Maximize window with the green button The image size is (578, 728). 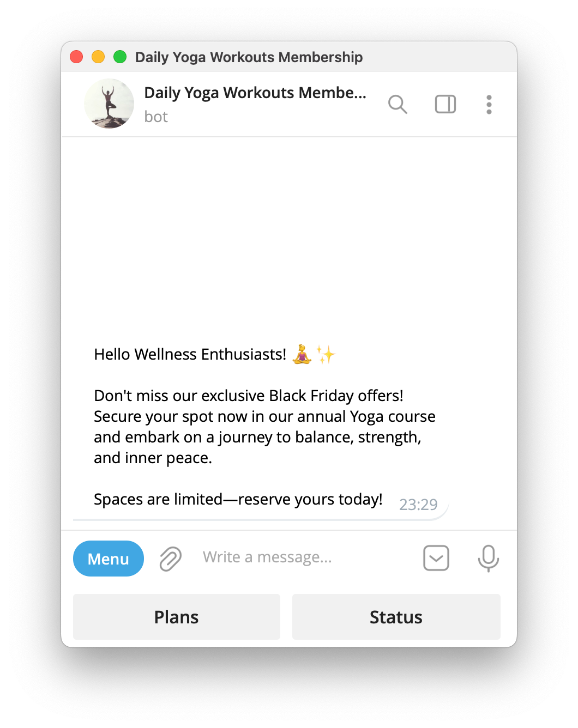click(120, 57)
